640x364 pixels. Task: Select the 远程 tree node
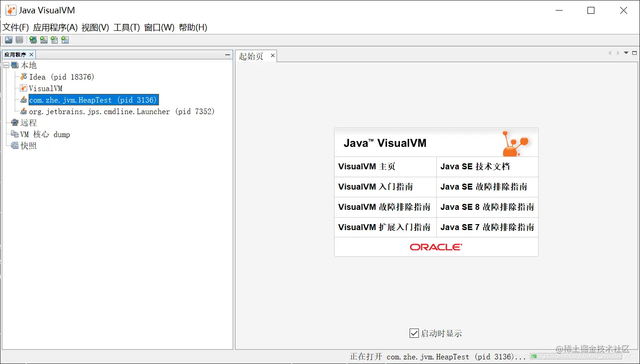point(29,123)
